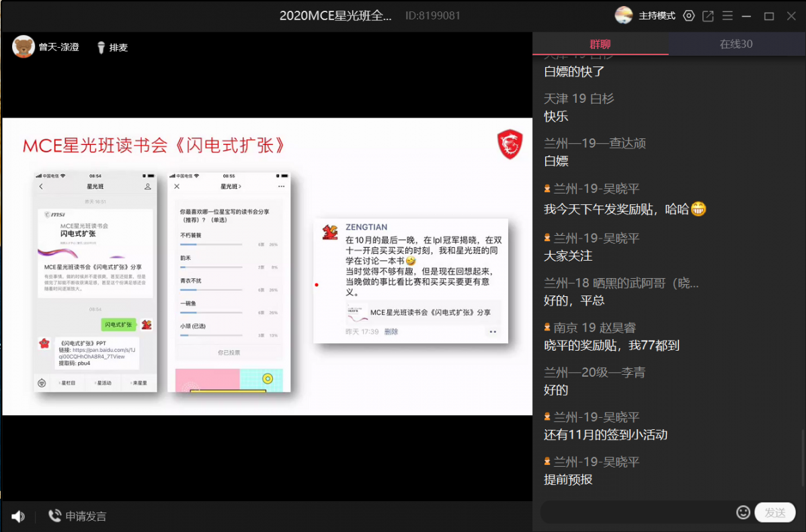Screen dimensions: 806x532
Task: Click the chat message 还有11月的签到小活动
Action: click(606, 435)
